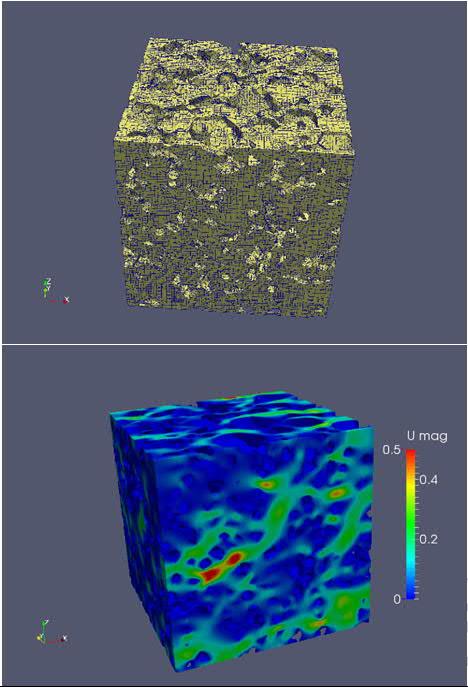Click the 'U mag' legend title
The image size is (468, 687).
tap(427, 436)
